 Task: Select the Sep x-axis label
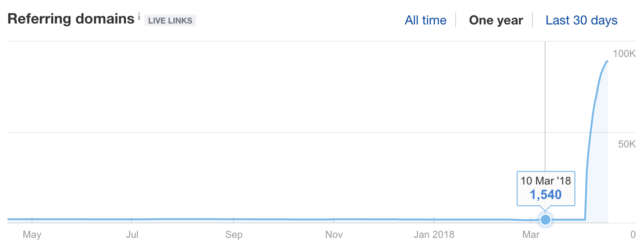click(x=233, y=235)
